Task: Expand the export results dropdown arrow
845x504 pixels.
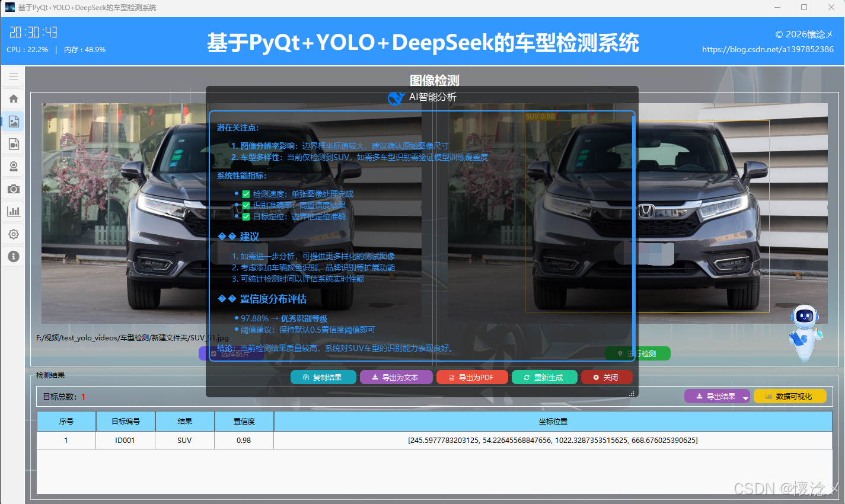Action: tap(746, 397)
